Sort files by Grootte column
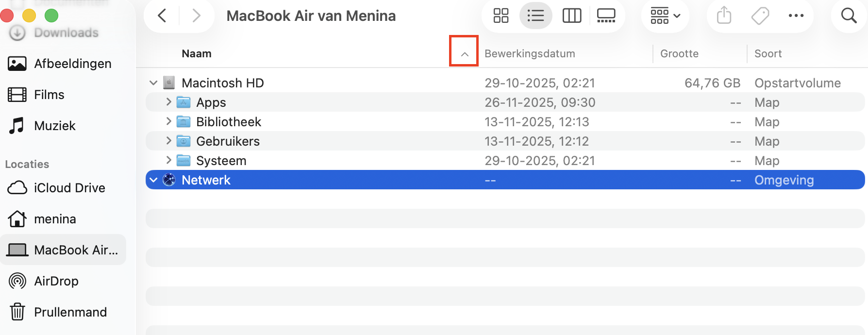The height and width of the screenshot is (335, 868). click(x=679, y=53)
